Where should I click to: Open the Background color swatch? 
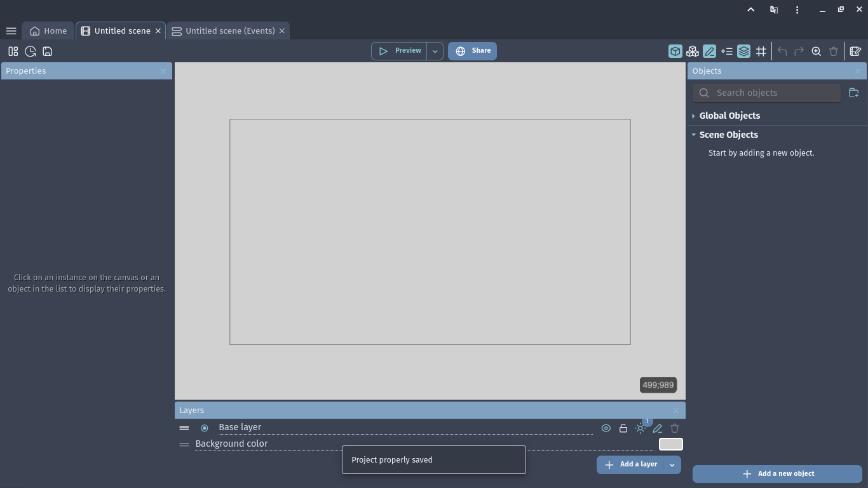pyautogui.click(x=670, y=444)
